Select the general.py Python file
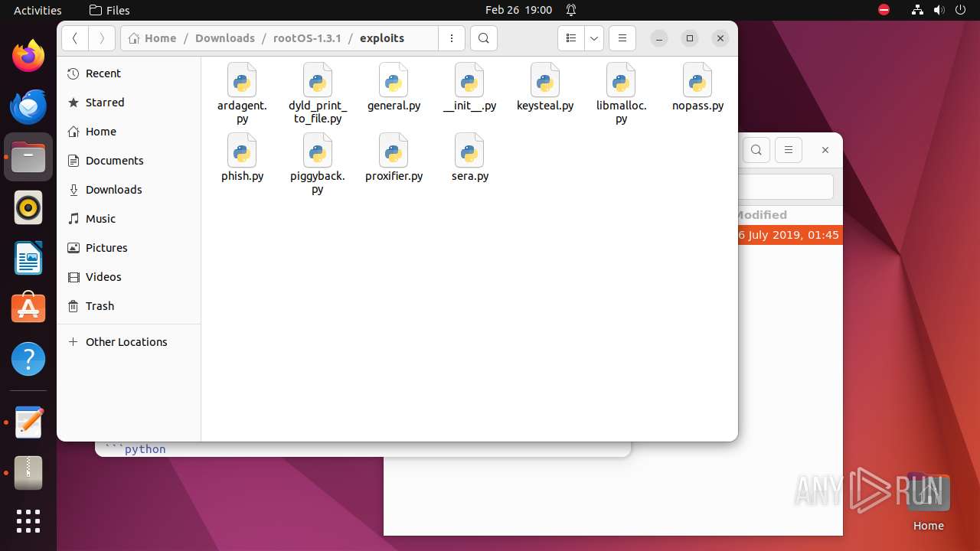Viewport: 980px width, 551px height. point(394,80)
